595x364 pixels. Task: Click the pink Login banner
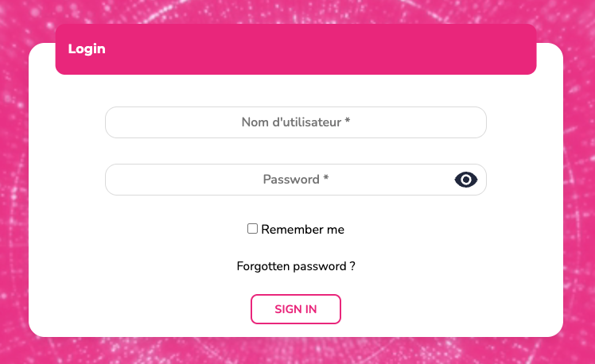tap(296, 49)
